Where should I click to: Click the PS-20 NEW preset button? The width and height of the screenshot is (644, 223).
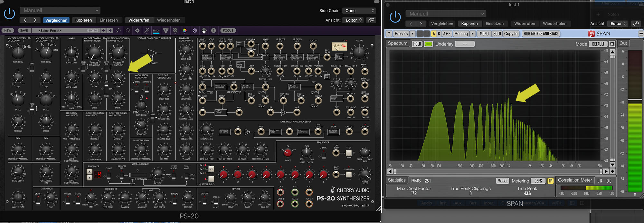[8, 31]
